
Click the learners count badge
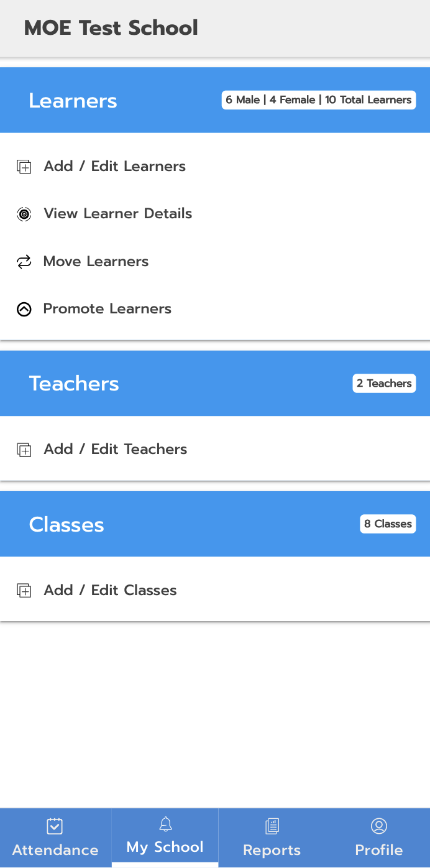point(318,100)
